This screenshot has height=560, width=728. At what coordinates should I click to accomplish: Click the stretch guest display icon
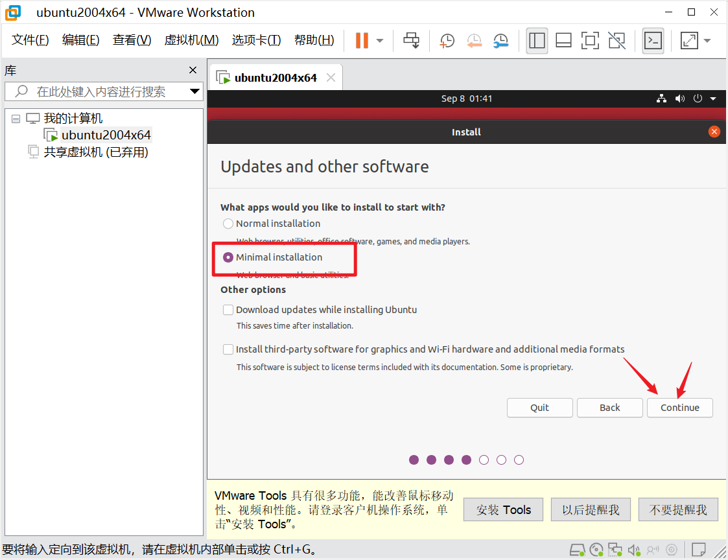(689, 41)
